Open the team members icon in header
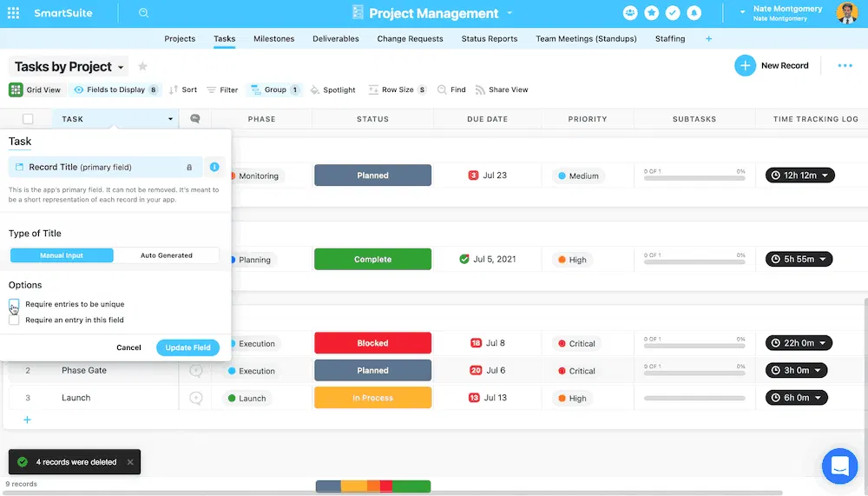 tap(630, 13)
